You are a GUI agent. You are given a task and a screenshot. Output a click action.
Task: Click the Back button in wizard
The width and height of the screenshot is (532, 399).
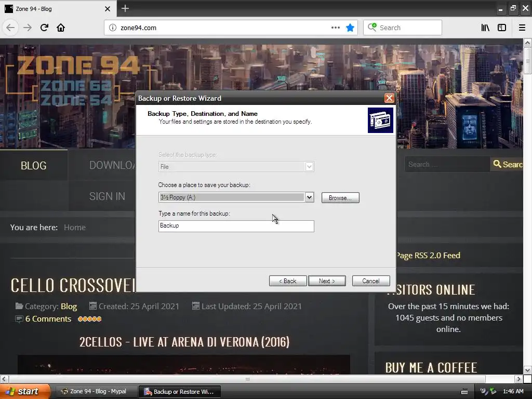click(288, 281)
